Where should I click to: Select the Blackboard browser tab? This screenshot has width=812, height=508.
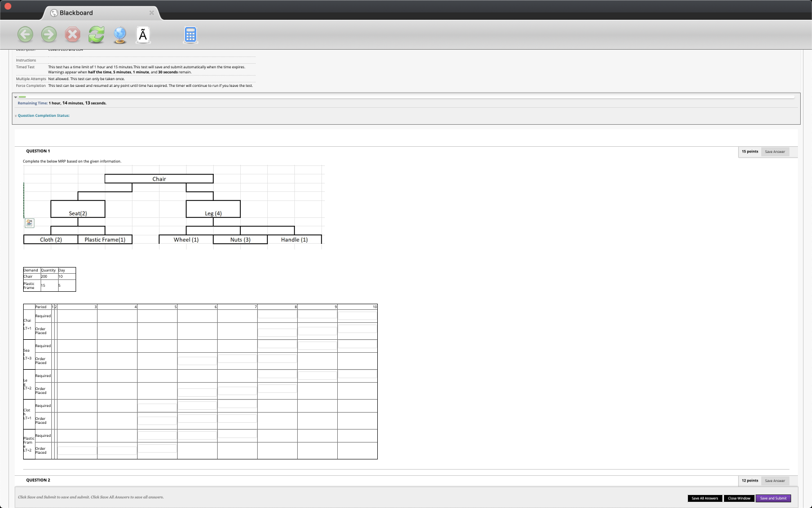click(x=101, y=12)
